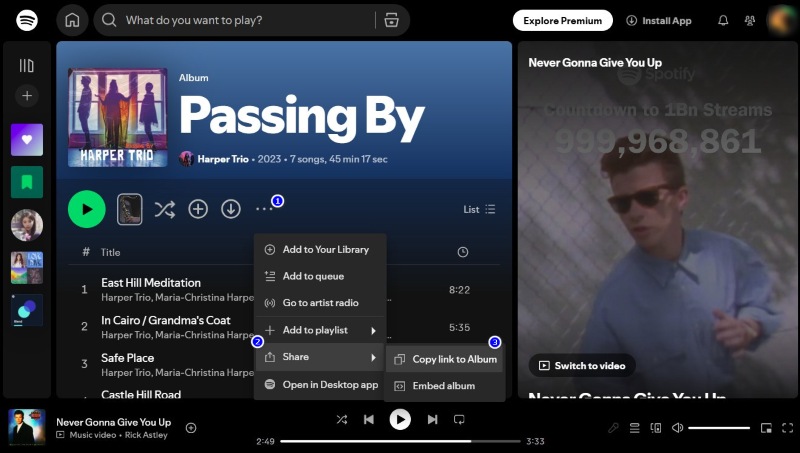800x453 pixels.
Task: Open Browse icon in search bar
Action: [x=391, y=20]
